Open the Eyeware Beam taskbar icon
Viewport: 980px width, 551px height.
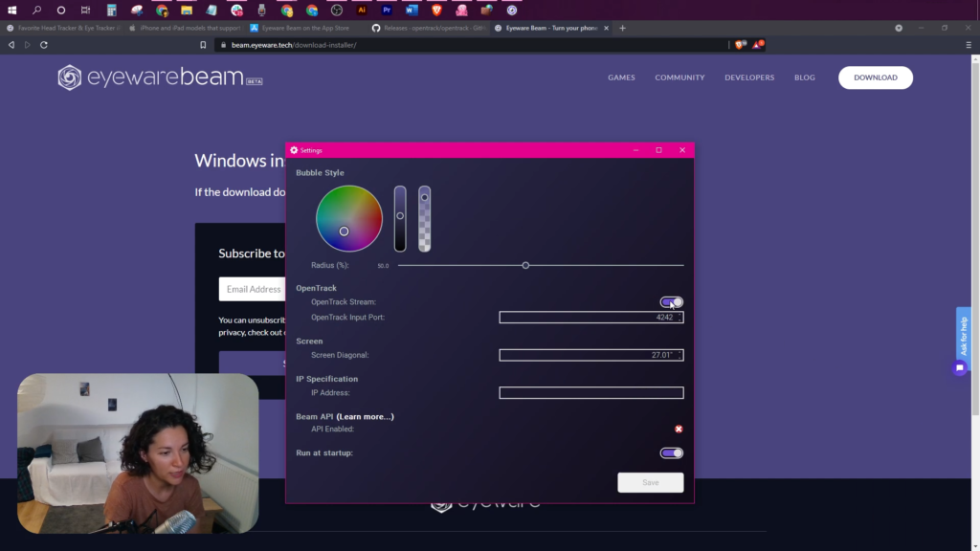(512, 10)
